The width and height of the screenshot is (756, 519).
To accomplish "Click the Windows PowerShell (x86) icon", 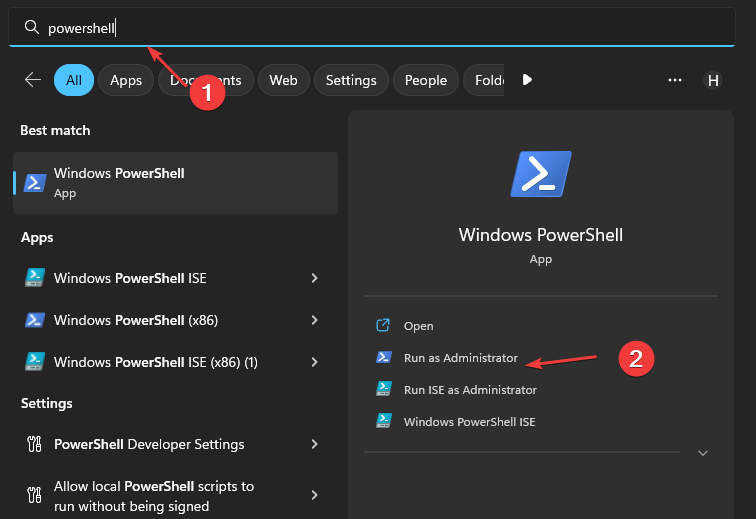I will (35, 320).
